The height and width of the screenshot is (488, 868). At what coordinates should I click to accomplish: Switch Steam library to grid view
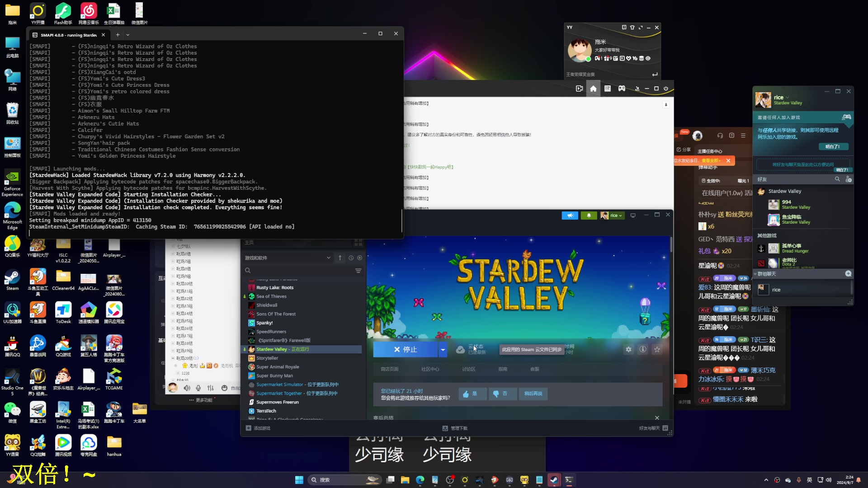[x=359, y=243]
